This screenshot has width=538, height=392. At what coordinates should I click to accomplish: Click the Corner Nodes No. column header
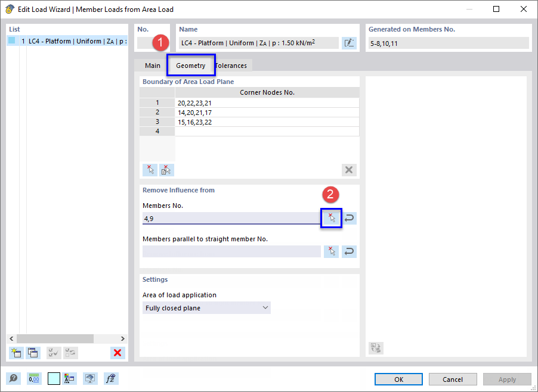coord(267,92)
